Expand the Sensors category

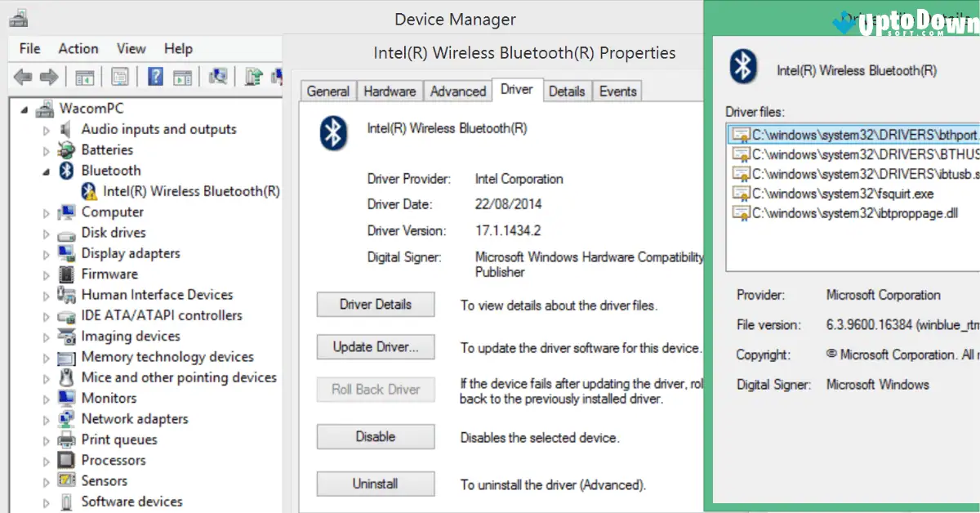(x=47, y=480)
